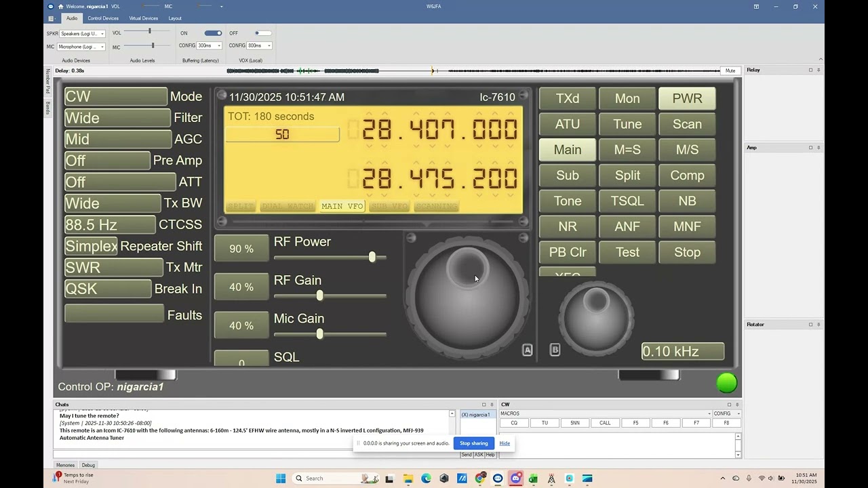Image resolution: width=868 pixels, height=488 pixels.
Task: Click the microphone icon in system tray
Action: [749, 479]
